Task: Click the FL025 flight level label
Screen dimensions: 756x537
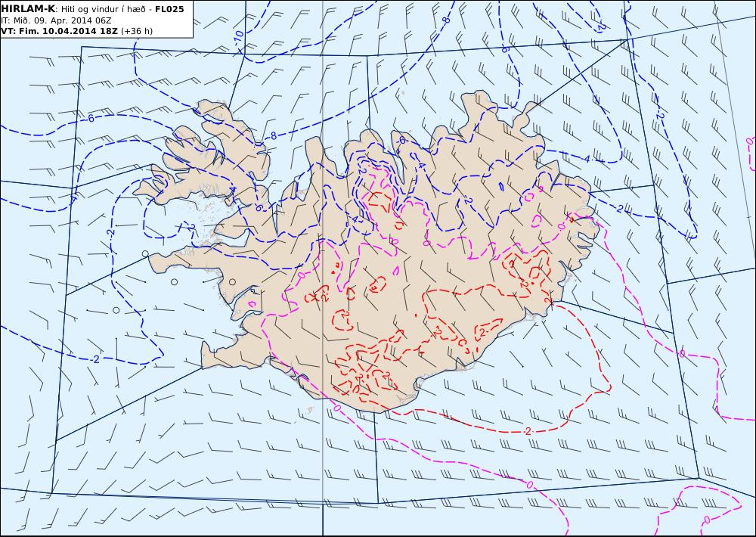Action: (x=169, y=9)
